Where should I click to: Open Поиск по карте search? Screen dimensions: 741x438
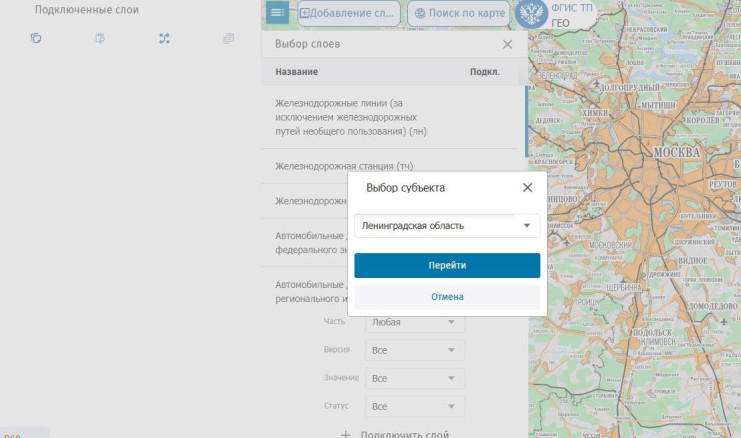(458, 14)
